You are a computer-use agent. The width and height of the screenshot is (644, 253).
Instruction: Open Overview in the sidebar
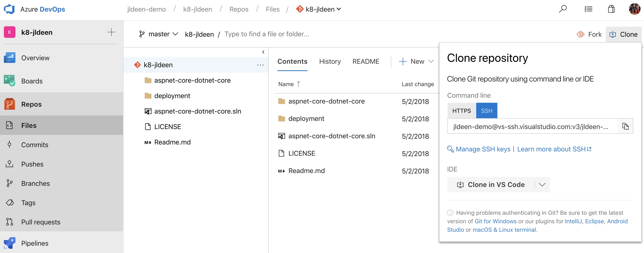[x=62, y=58]
